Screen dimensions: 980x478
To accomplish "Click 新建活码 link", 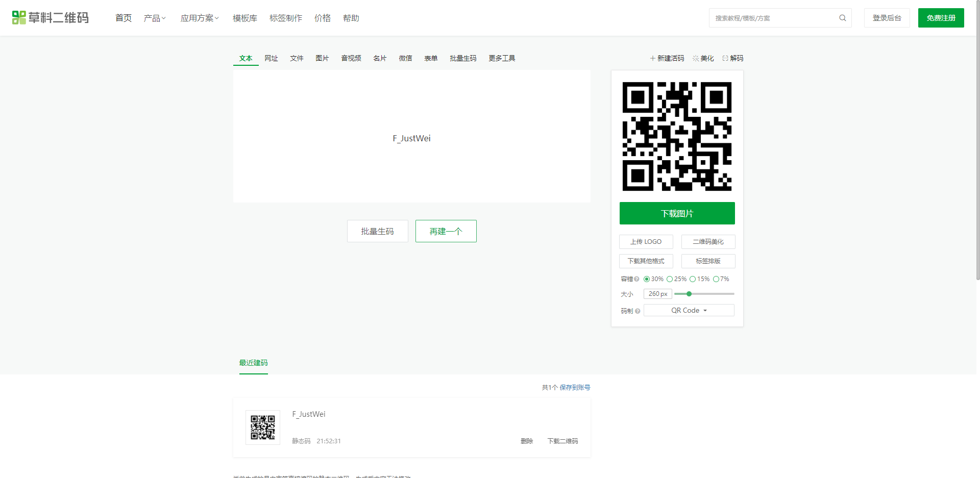I will pos(667,58).
